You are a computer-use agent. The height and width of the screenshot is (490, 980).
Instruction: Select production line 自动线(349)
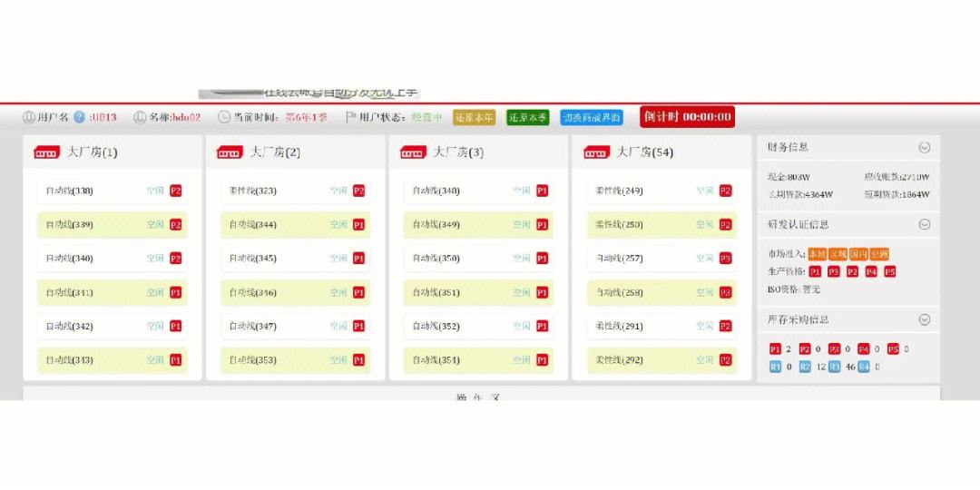pos(479,224)
